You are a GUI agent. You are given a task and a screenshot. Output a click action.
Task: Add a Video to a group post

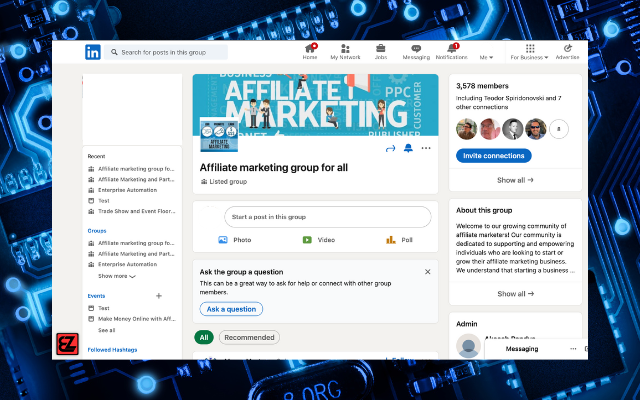click(x=319, y=240)
